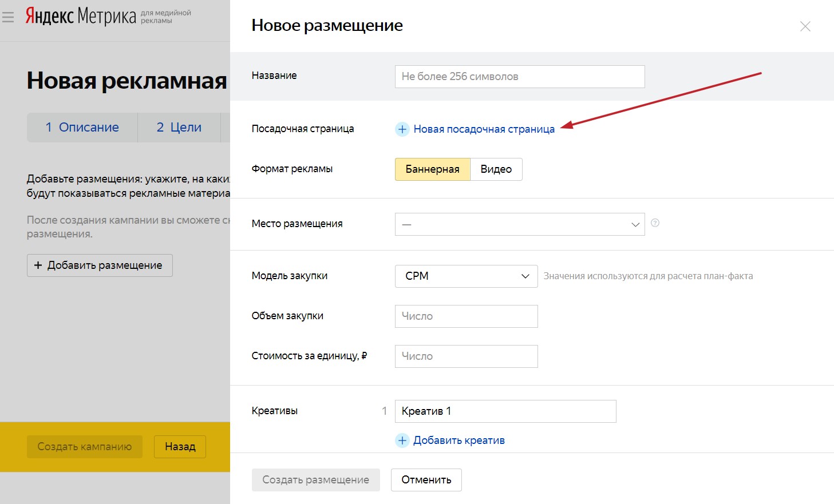Click the plus icon for new landing page
The width and height of the screenshot is (834, 504).
(x=402, y=129)
